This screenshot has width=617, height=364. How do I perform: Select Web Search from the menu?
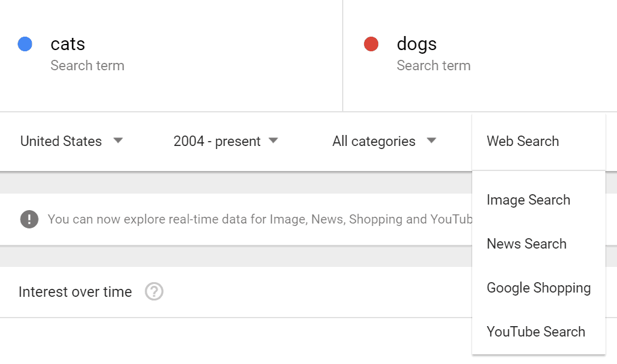(x=523, y=141)
